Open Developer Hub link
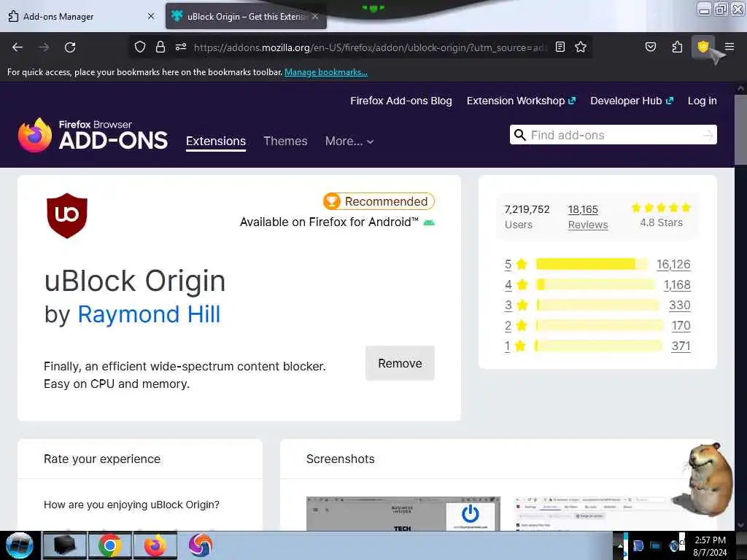 tap(632, 101)
